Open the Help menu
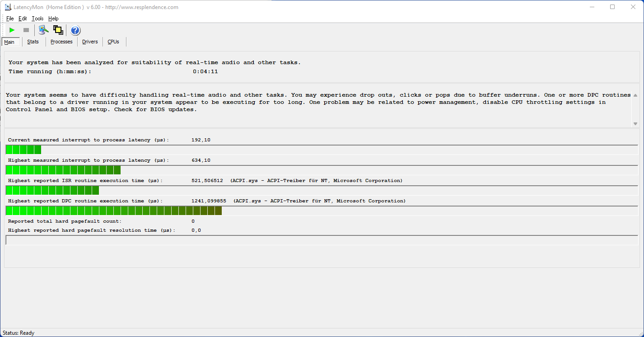644x337 pixels. (53, 19)
